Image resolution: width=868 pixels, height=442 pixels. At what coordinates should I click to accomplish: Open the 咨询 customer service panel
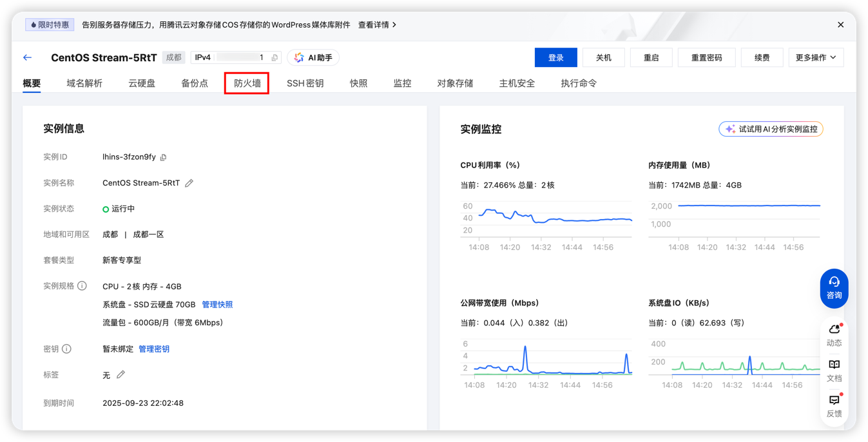(834, 288)
